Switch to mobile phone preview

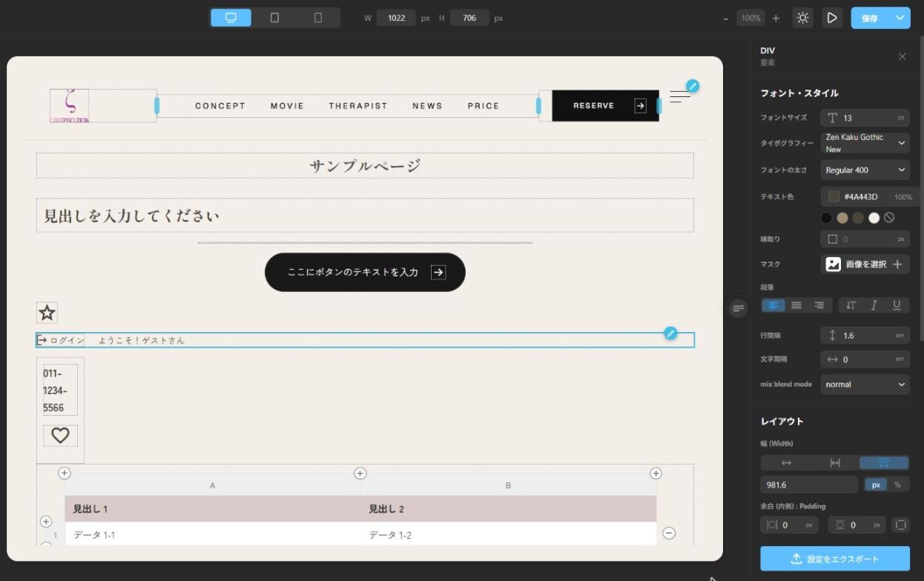[318, 18]
